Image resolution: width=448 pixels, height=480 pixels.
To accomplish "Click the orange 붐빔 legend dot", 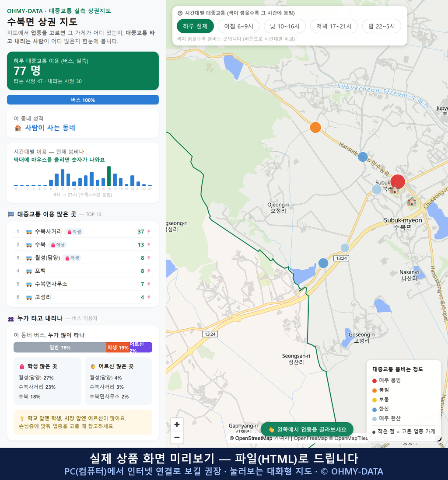I will point(374,390).
